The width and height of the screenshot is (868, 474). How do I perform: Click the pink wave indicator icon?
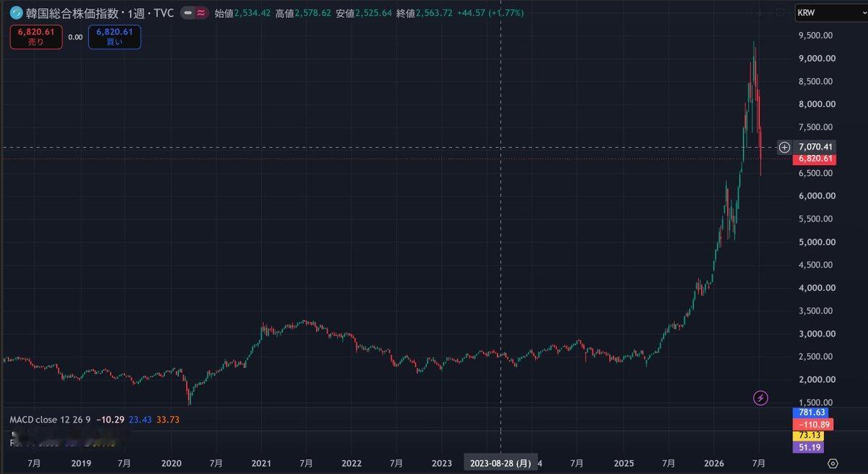200,13
